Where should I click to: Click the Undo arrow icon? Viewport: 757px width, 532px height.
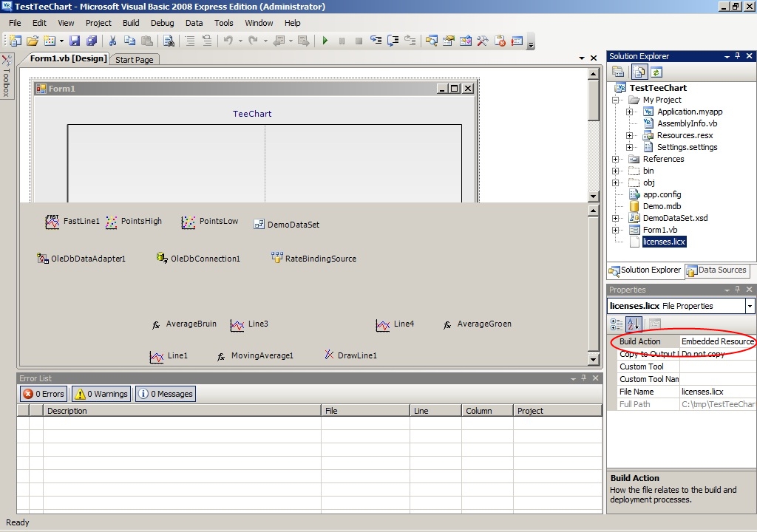point(228,41)
